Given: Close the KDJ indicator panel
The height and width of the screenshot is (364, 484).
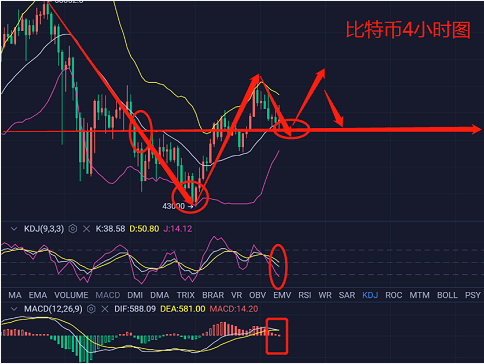Looking at the screenshot, I should [86, 229].
